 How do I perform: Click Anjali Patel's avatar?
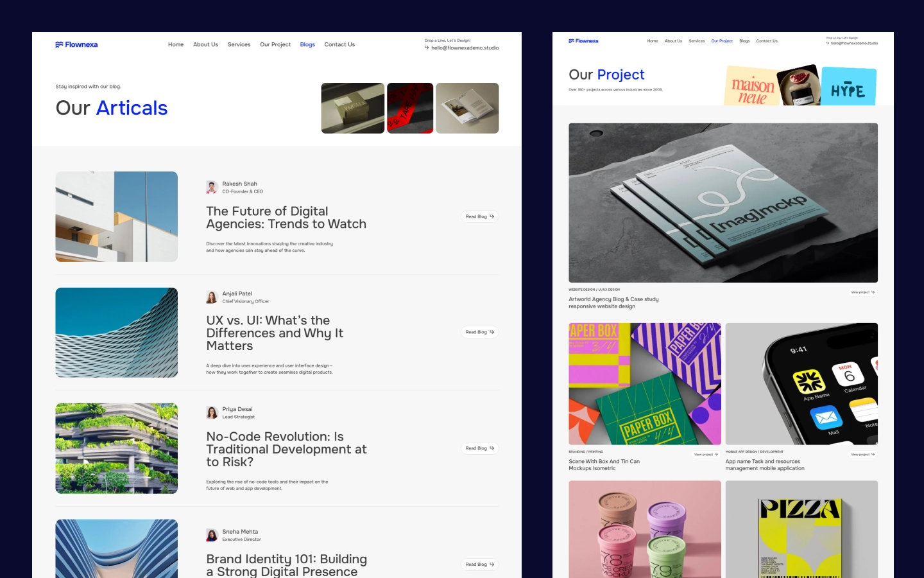click(212, 297)
